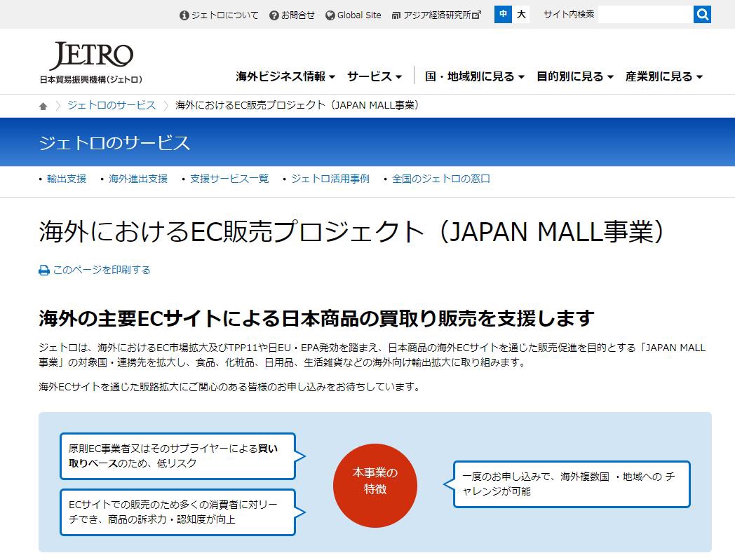Image resolution: width=735 pixels, height=560 pixels.
Task: Click the question mark icon beside お問合せ
Action: [x=274, y=15]
